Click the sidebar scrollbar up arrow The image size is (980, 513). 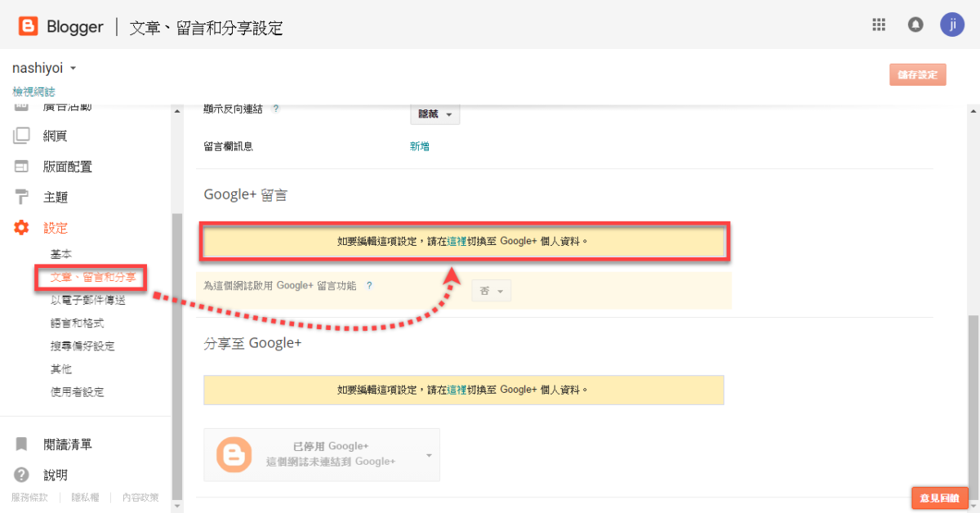(176, 110)
